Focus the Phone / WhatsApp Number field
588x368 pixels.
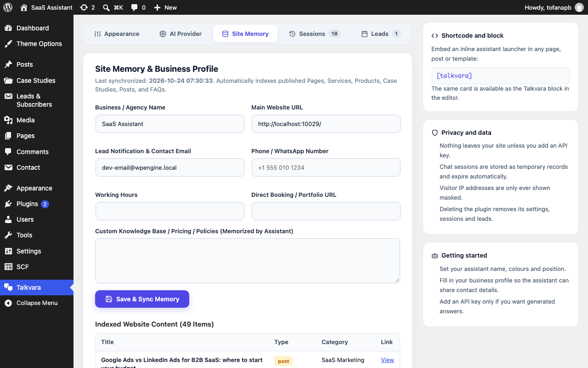[326, 167]
